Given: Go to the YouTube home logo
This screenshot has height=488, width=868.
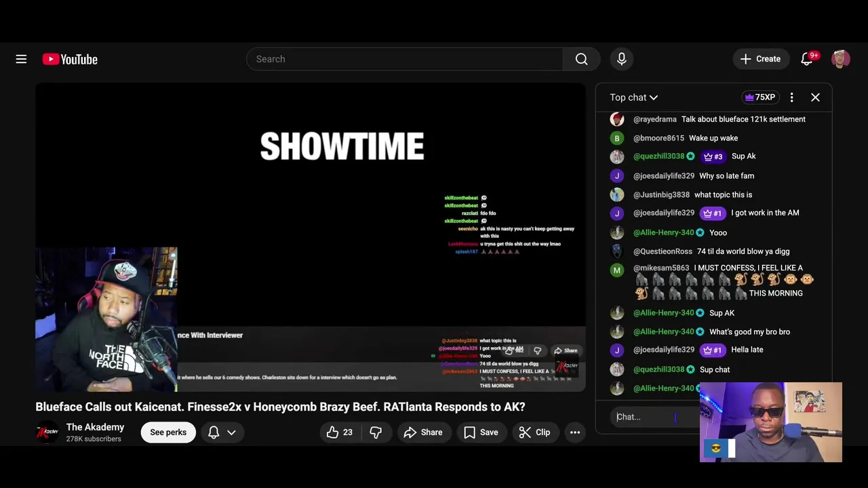Looking at the screenshot, I should coord(70,59).
